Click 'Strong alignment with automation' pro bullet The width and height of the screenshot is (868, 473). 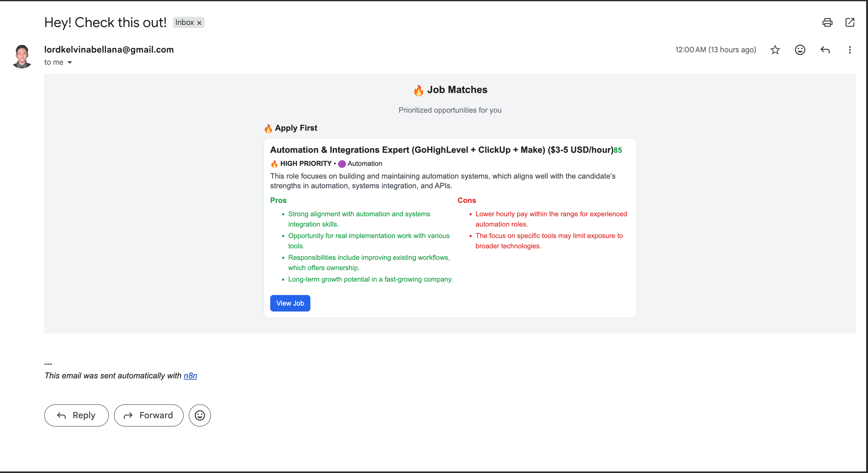(x=359, y=219)
